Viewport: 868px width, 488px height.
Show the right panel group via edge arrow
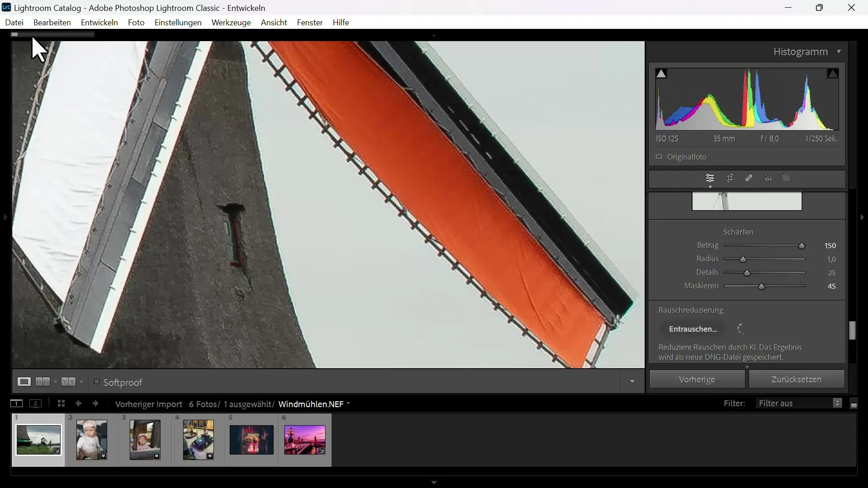pos(863,217)
